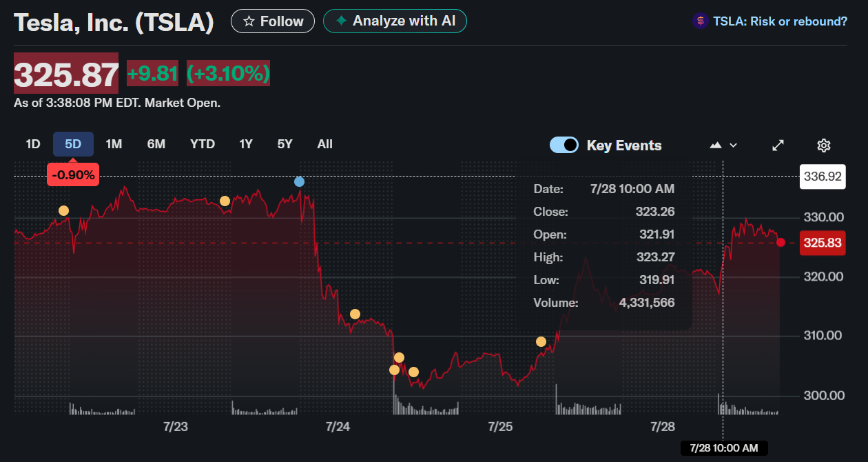The width and height of the screenshot is (868, 462).
Task: Click the 7/28 date axis label
Action: (x=663, y=427)
